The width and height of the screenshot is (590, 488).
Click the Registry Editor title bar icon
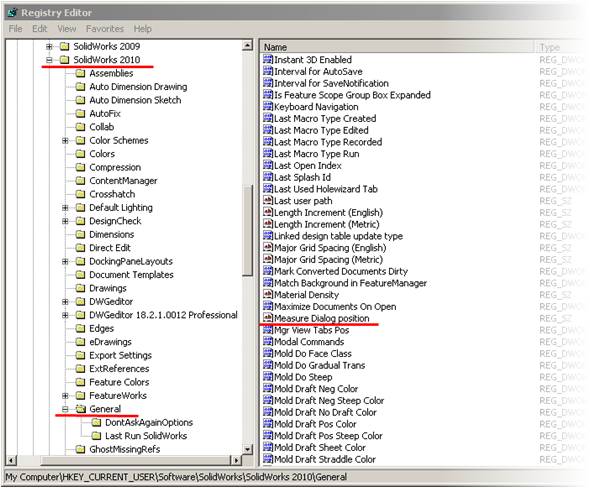(12, 13)
